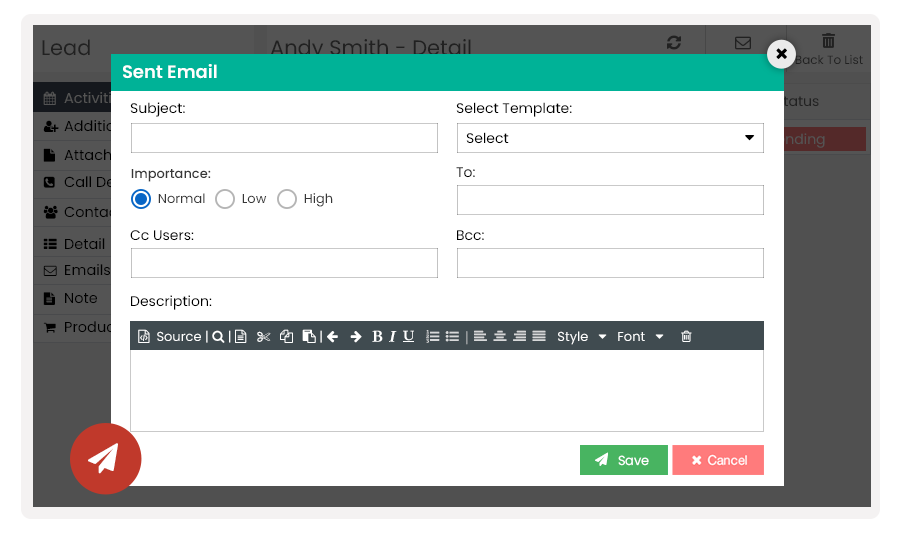
Task: Click the Redo right arrow icon
Action: [356, 336]
